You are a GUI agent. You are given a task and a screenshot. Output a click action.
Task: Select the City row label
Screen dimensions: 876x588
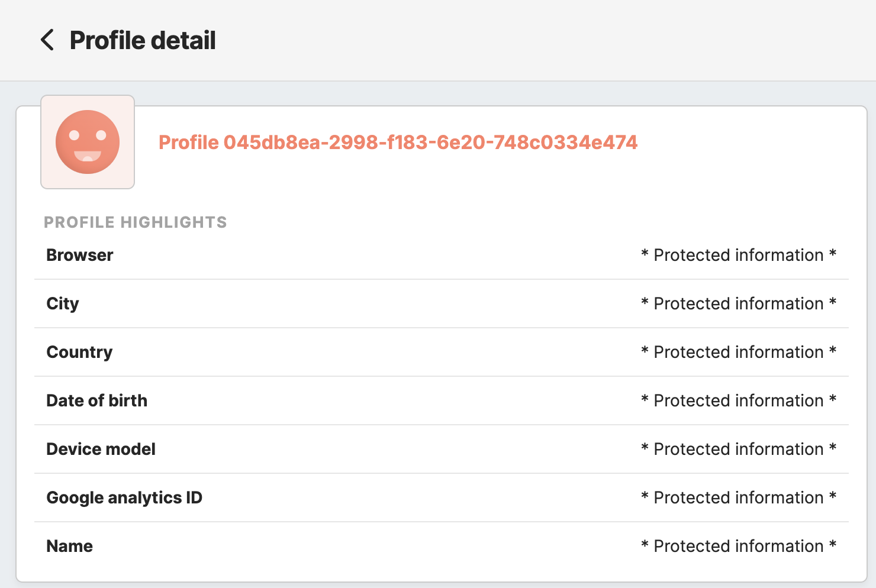pyautogui.click(x=63, y=303)
